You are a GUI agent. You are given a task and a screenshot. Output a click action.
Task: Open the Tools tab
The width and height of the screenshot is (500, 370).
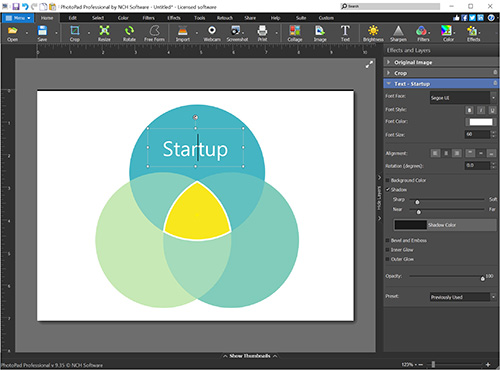(x=199, y=18)
